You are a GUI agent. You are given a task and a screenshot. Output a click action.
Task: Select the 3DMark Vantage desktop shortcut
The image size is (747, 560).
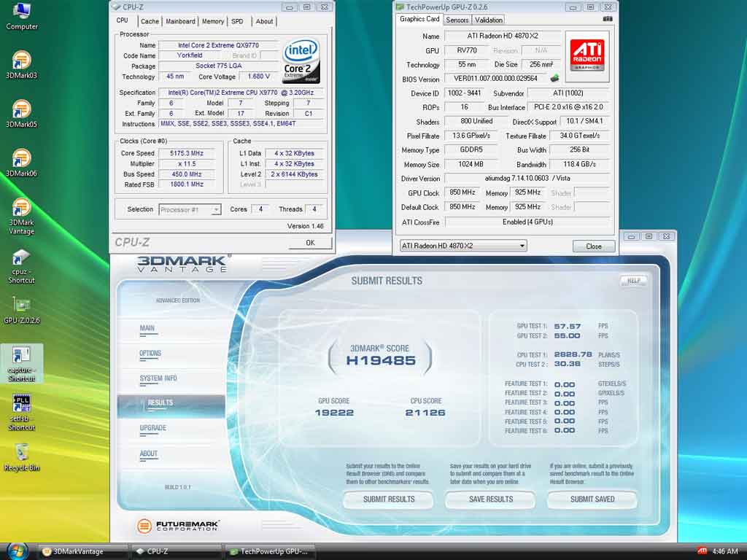coord(21,217)
